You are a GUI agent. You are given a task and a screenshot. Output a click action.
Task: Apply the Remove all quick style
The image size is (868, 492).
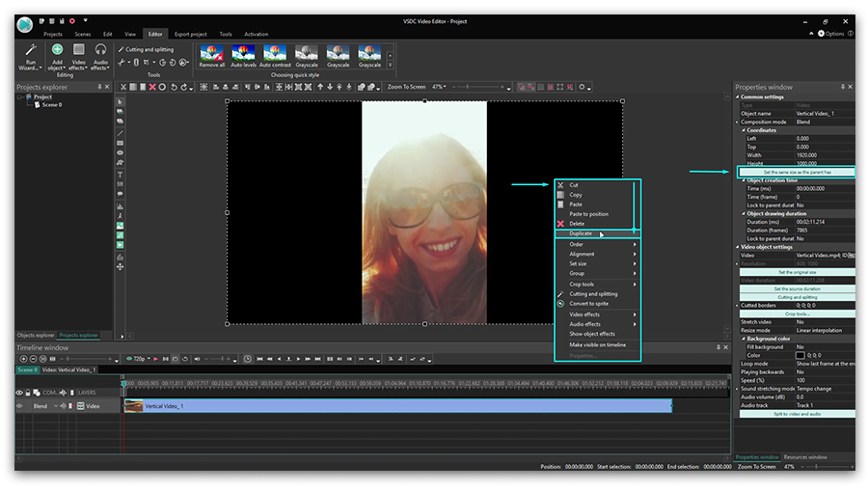[x=211, y=57]
